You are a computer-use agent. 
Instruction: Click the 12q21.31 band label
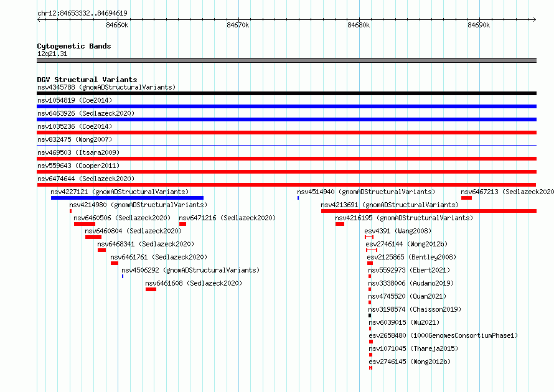[52, 54]
